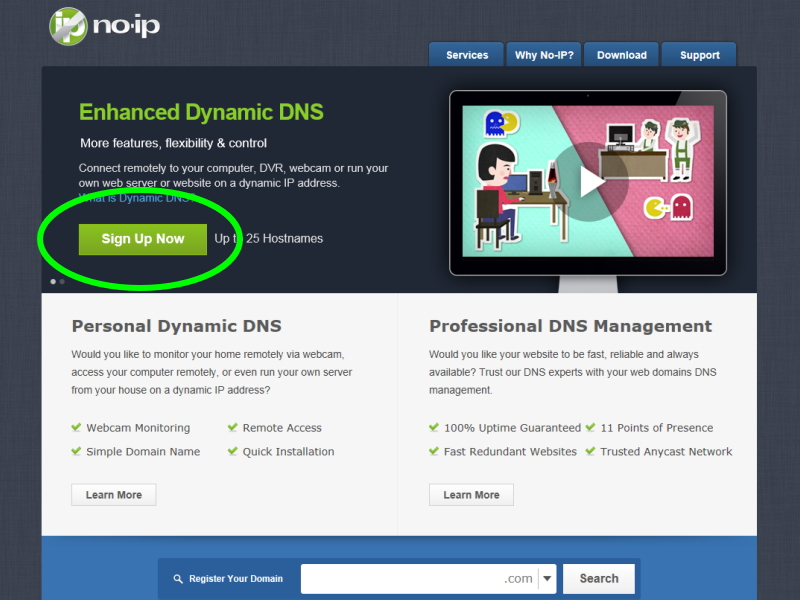Open the Why No-IP? tab
The image size is (800, 600).
click(544, 55)
